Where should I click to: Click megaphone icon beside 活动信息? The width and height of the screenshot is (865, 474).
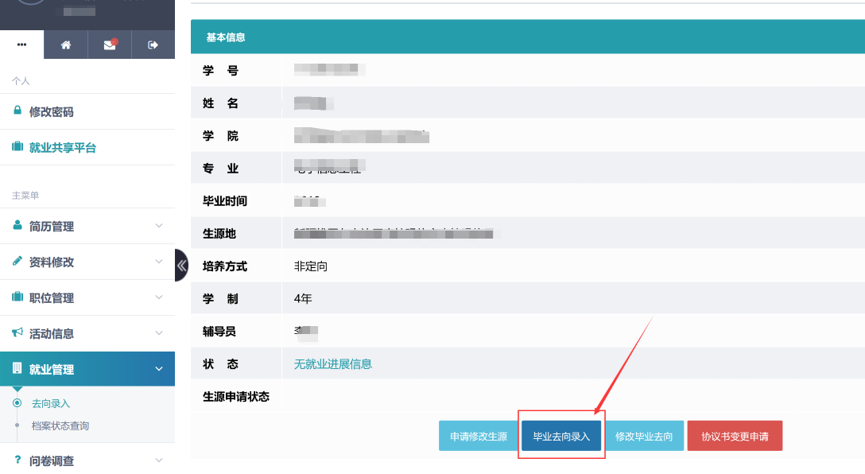(x=18, y=333)
